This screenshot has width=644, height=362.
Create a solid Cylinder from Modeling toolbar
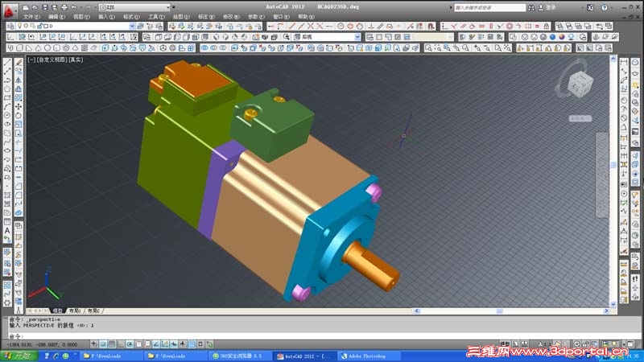tap(56, 48)
